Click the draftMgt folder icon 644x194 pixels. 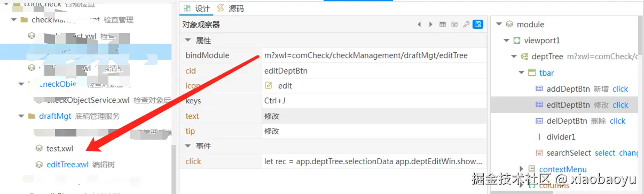[x=31, y=116]
